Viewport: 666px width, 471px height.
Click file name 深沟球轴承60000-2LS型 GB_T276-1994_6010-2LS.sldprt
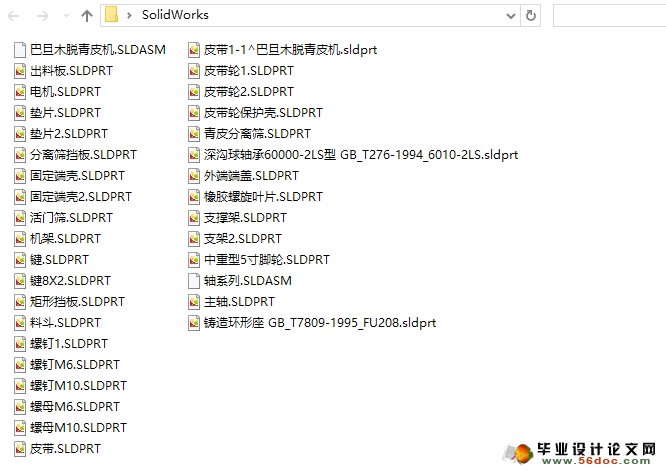tap(361, 155)
